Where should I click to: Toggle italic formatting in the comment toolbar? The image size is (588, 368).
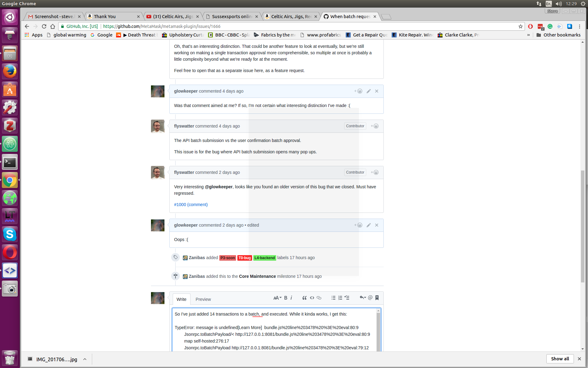pos(291,297)
